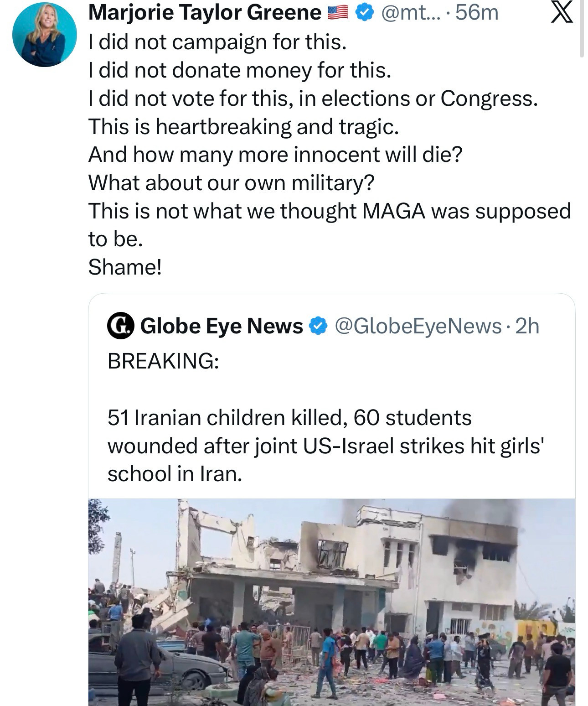Click the Marjorie Taylor Greene display name
This screenshot has width=588, height=706.
click(x=205, y=13)
